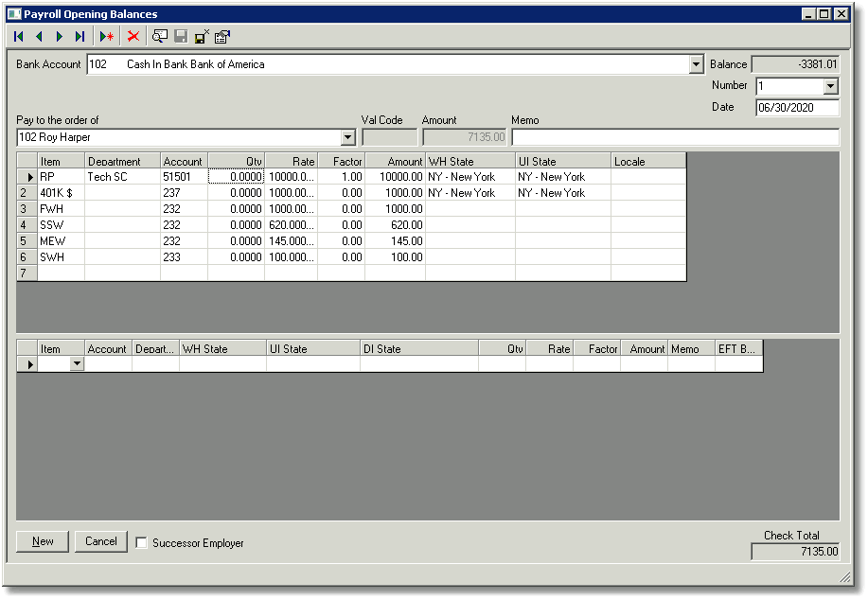Delete record using the red X icon

coord(133,37)
